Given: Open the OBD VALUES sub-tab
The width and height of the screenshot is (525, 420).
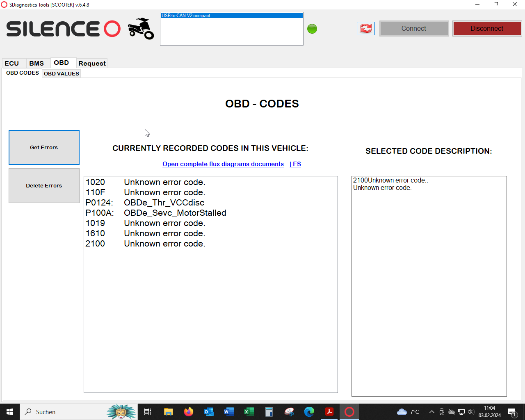Looking at the screenshot, I should click(62, 74).
